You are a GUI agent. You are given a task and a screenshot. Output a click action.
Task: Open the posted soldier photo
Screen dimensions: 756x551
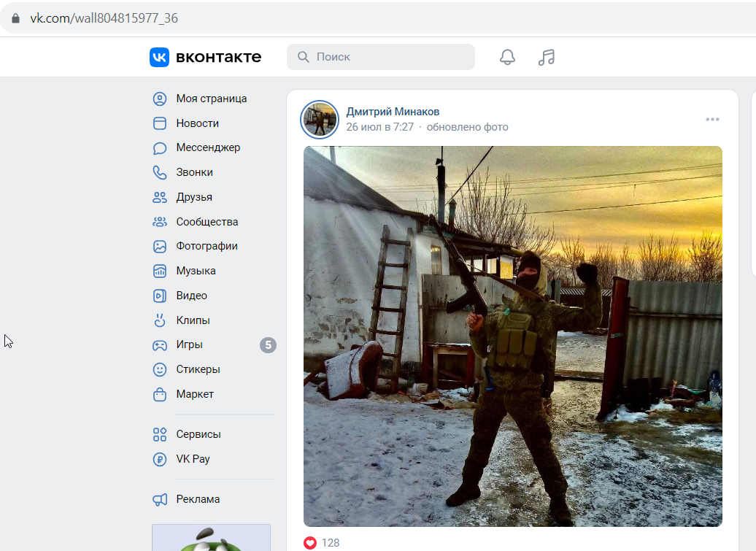pyautogui.click(x=512, y=336)
